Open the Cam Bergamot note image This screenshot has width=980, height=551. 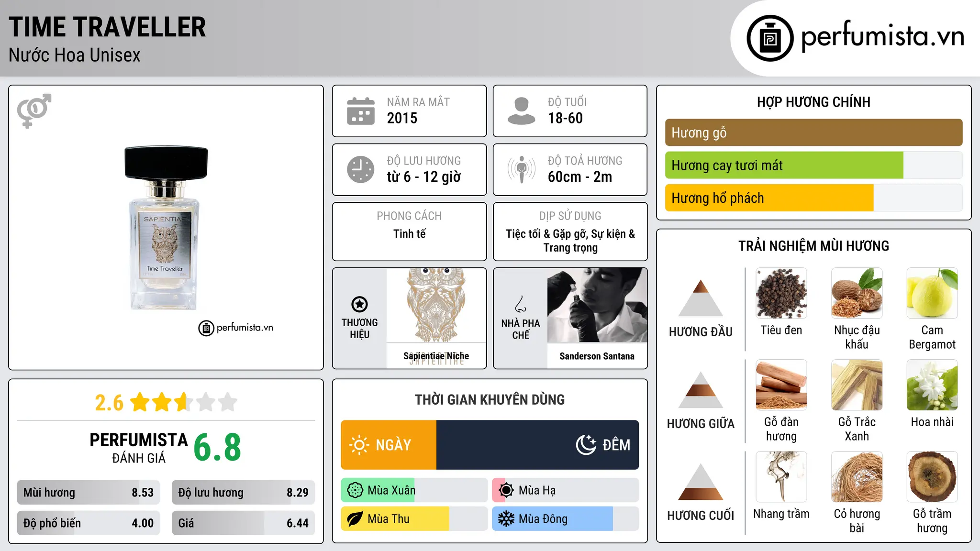click(932, 293)
